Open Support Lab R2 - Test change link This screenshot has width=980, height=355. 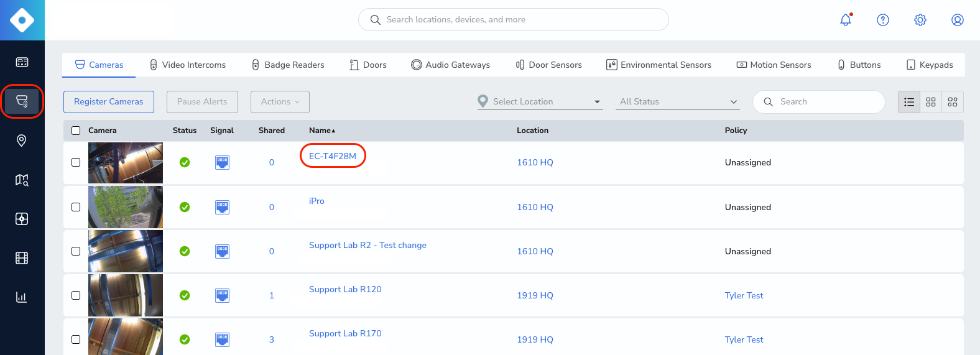click(x=367, y=245)
